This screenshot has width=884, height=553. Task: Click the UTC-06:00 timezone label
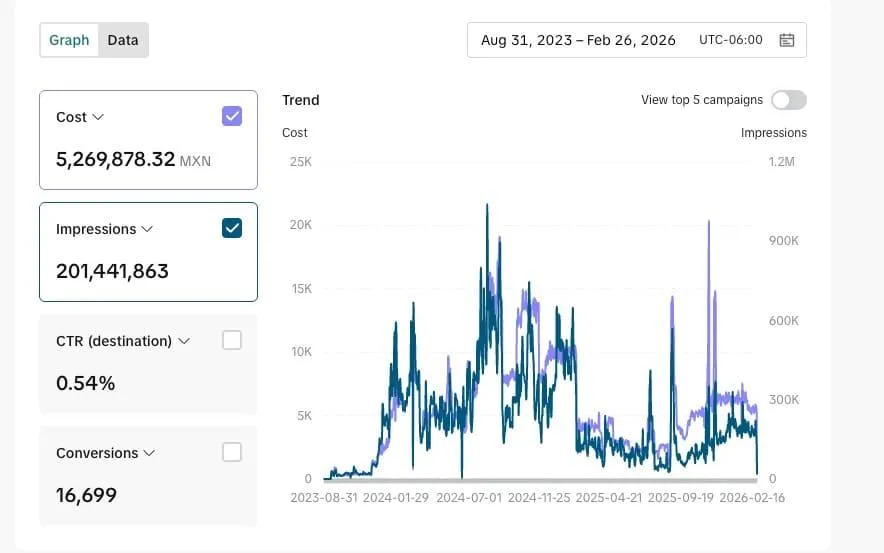tap(731, 40)
